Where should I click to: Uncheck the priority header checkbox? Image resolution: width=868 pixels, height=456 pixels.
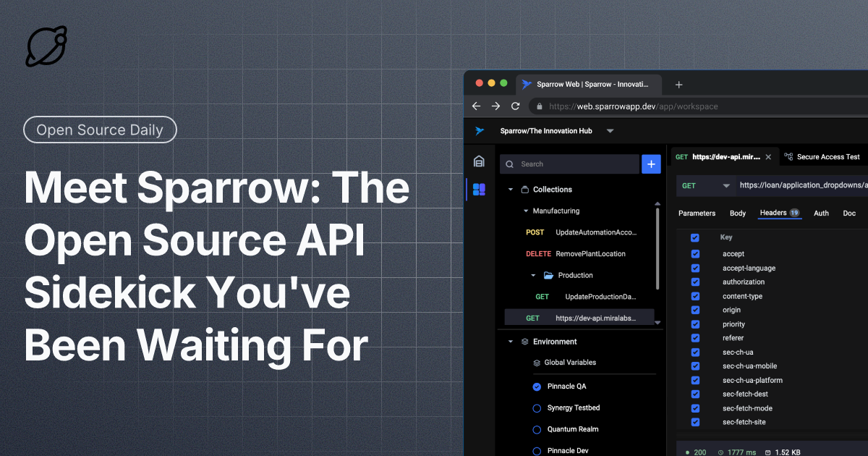[695, 324]
